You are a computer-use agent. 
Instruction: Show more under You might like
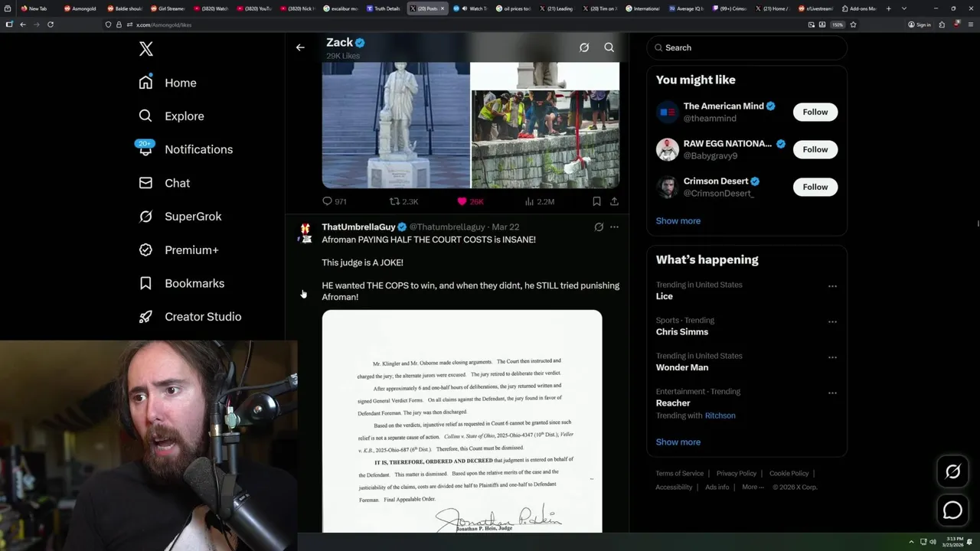[678, 220]
